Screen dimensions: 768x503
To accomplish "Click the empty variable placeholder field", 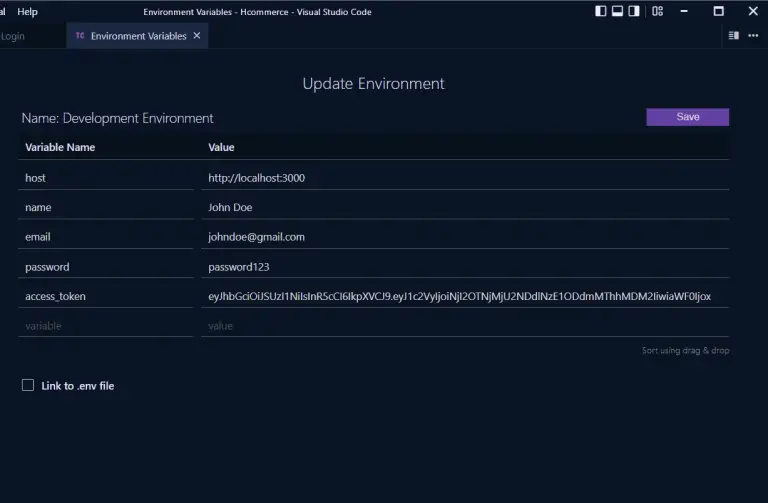I will click(105, 326).
